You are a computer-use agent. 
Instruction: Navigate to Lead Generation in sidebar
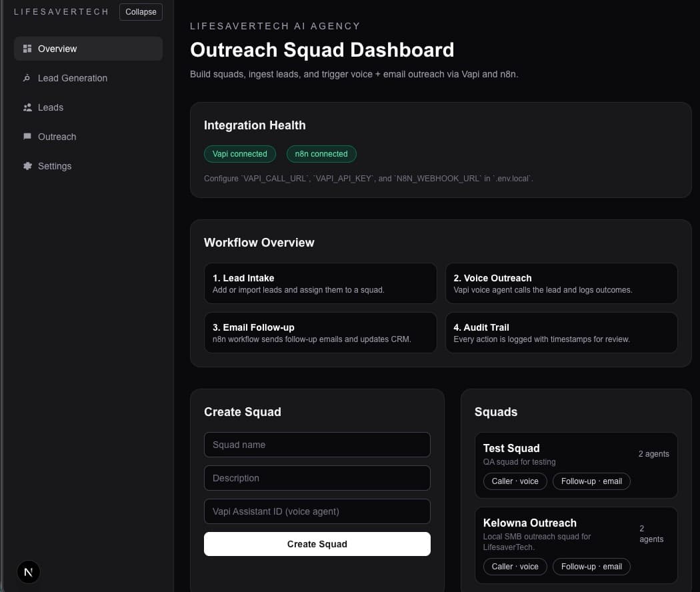72,78
